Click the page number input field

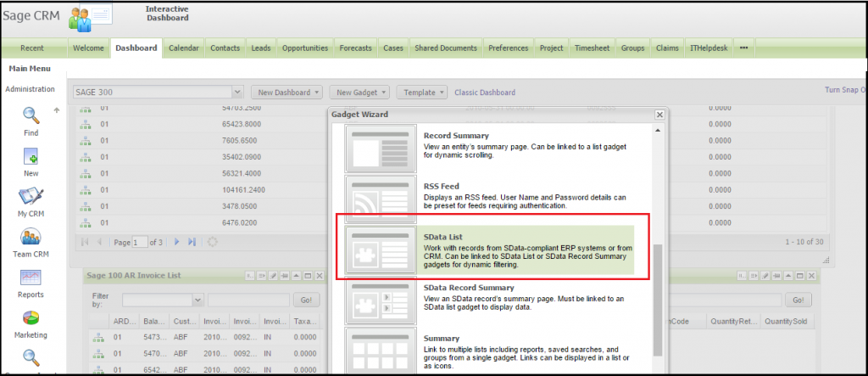140,243
